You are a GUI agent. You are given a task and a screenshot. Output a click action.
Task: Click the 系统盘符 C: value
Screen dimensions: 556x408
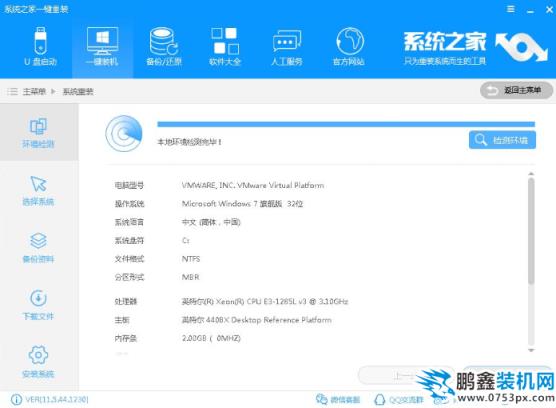pyautogui.click(x=186, y=241)
